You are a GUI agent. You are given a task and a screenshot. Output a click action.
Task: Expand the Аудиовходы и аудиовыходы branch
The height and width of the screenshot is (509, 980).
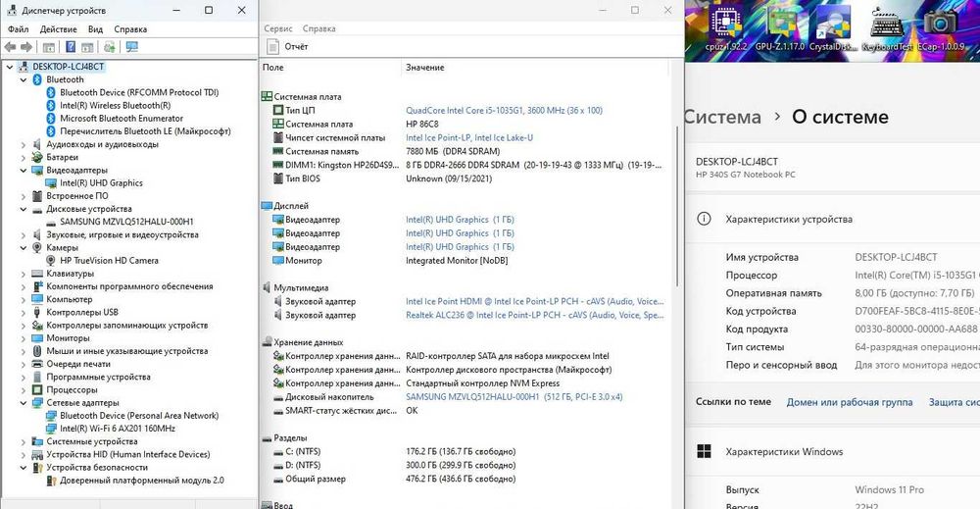24,144
